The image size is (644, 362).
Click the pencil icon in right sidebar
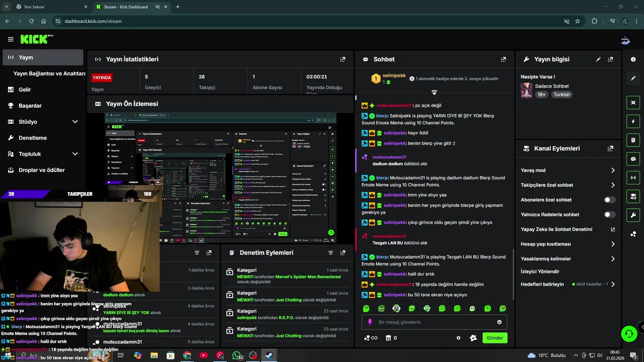click(x=633, y=78)
